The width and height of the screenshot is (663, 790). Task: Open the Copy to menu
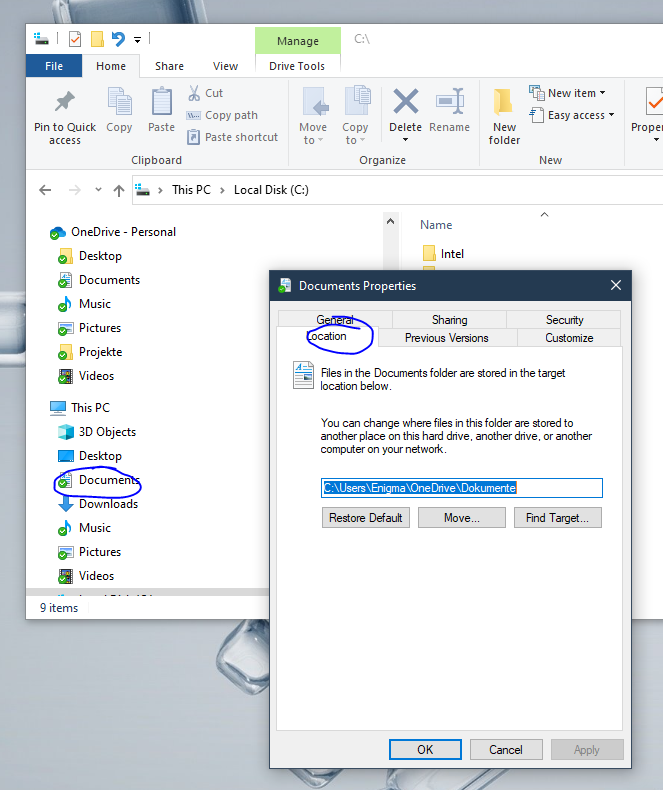tap(355, 116)
